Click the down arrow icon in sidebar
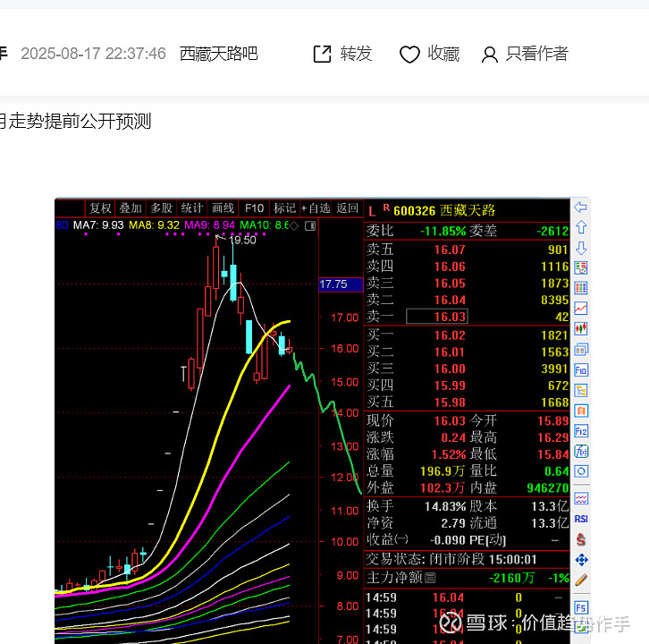649x644 pixels. 581,248
